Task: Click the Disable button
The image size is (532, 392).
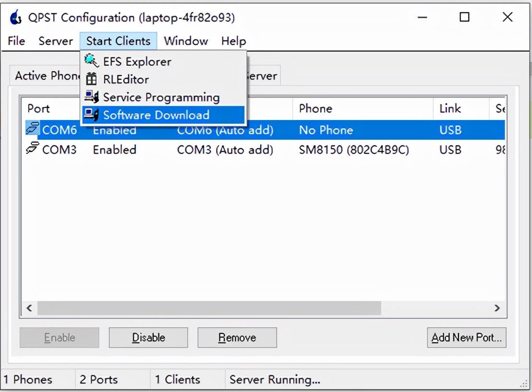Action: click(x=148, y=337)
